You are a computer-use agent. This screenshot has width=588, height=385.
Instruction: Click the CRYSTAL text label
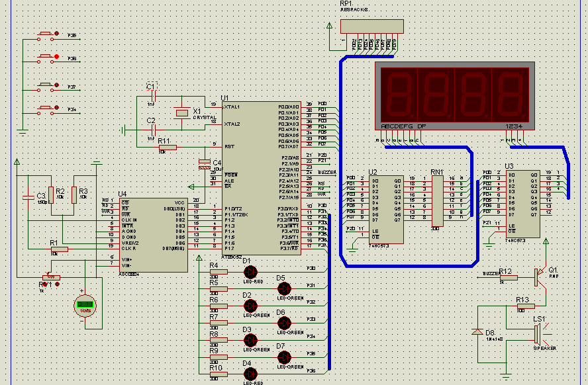pos(205,118)
